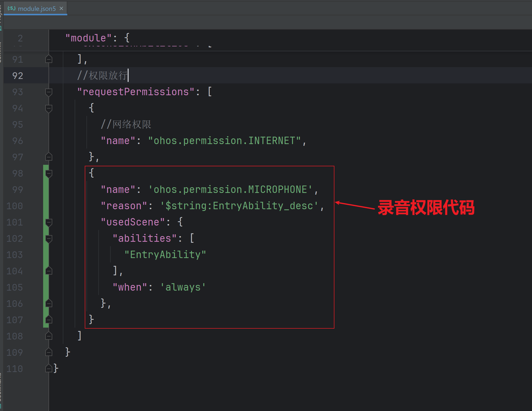Switch to the module.json5 tab
Screen dimensions: 532x411
point(37,9)
